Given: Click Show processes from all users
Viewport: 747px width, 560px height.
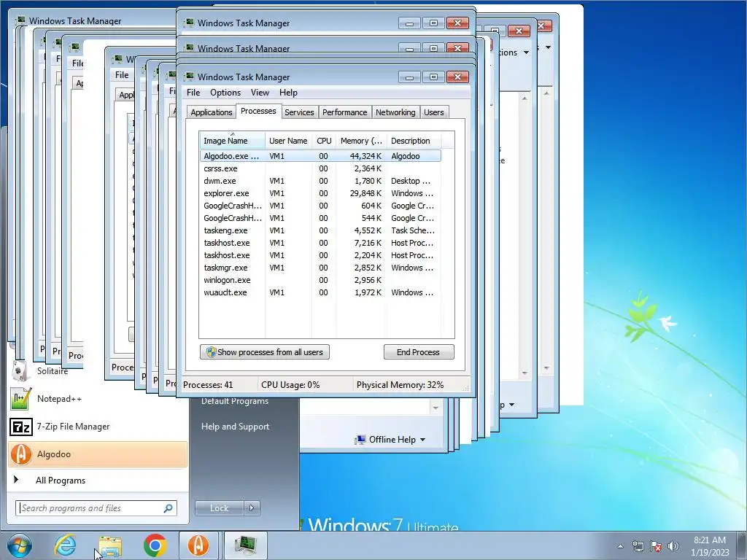Looking at the screenshot, I should (x=264, y=352).
